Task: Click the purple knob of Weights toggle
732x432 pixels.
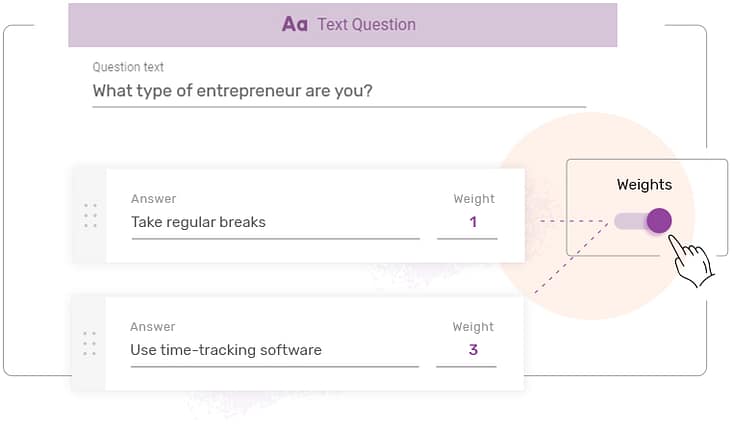Action: 658,221
